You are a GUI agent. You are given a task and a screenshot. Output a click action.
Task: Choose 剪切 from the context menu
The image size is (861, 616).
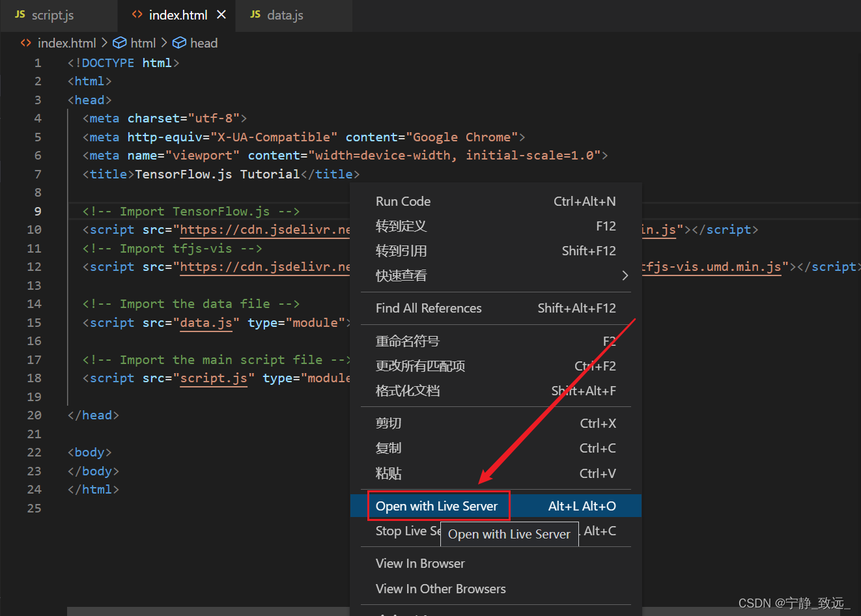[x=496, y=423]
